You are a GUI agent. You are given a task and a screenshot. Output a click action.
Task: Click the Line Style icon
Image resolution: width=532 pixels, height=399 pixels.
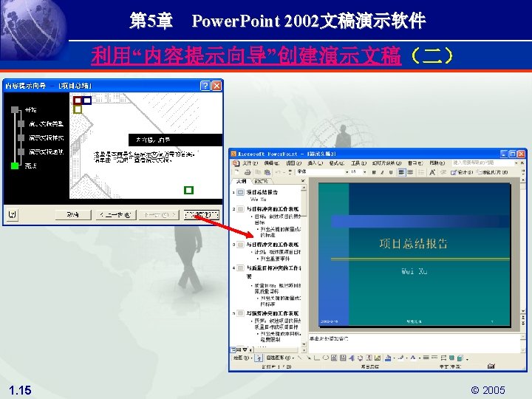tap(426, 358)
